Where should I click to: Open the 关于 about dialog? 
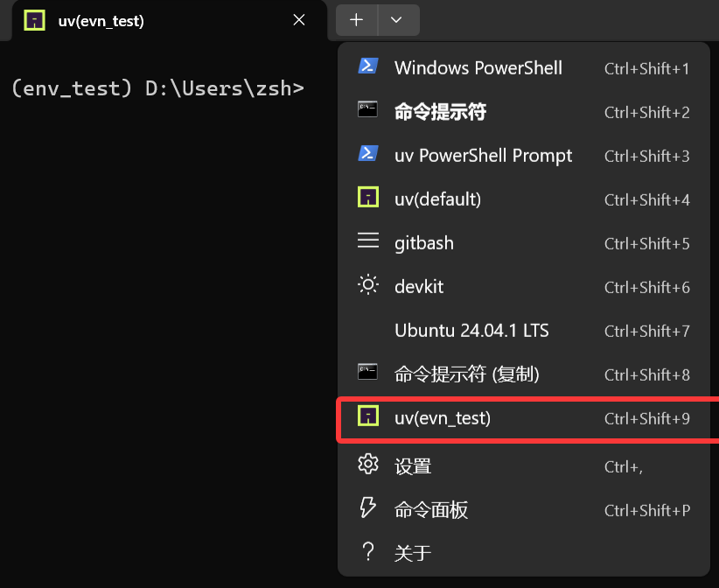tap(524, 553)
